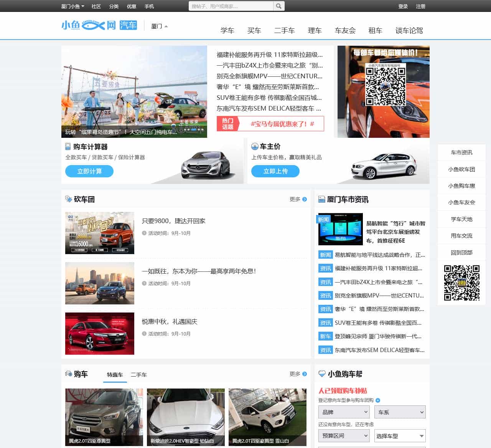Click the heart icon beside 小鱼购车帮

point(321,374)
